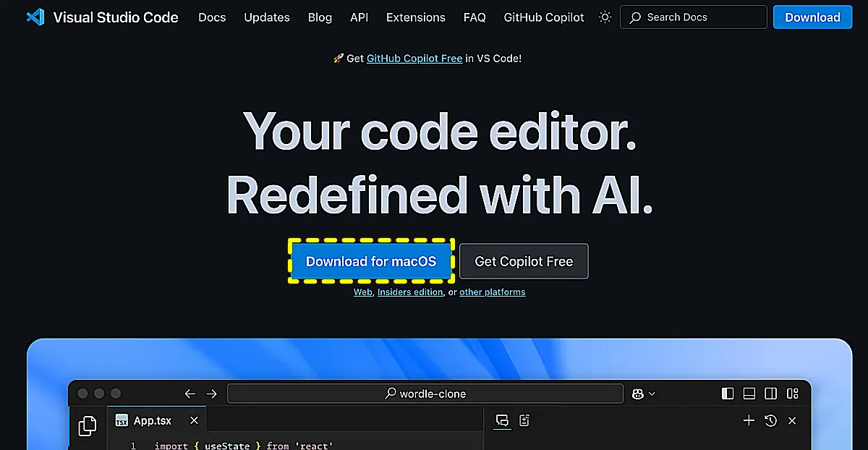Toggle the secondary side bar layout icon
This screenshot has width=868, height=450.
[x=771, y=394]
